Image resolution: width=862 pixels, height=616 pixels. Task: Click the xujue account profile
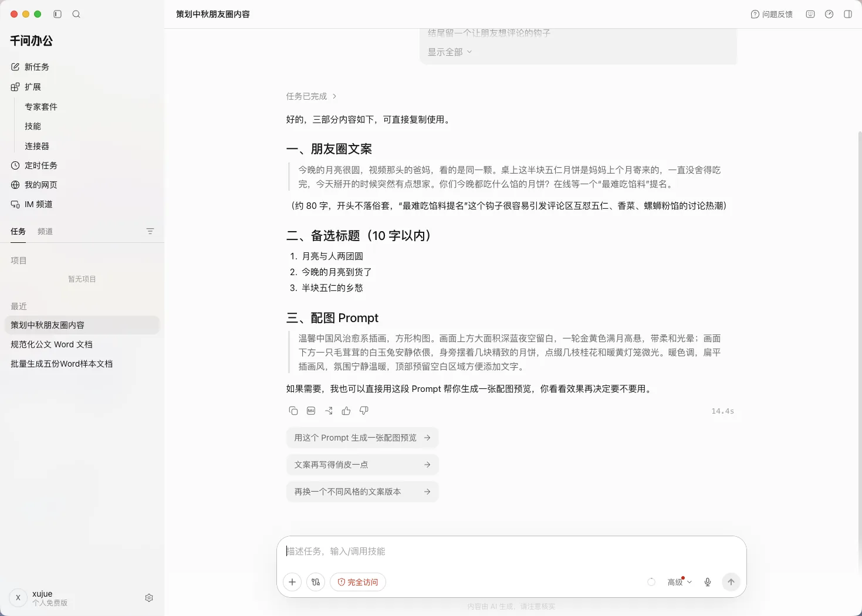(39, 598)
